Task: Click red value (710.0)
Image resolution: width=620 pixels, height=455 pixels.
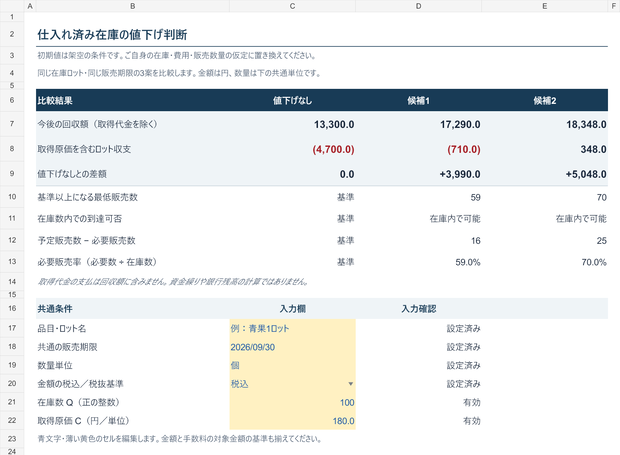Action: [464, 149]
